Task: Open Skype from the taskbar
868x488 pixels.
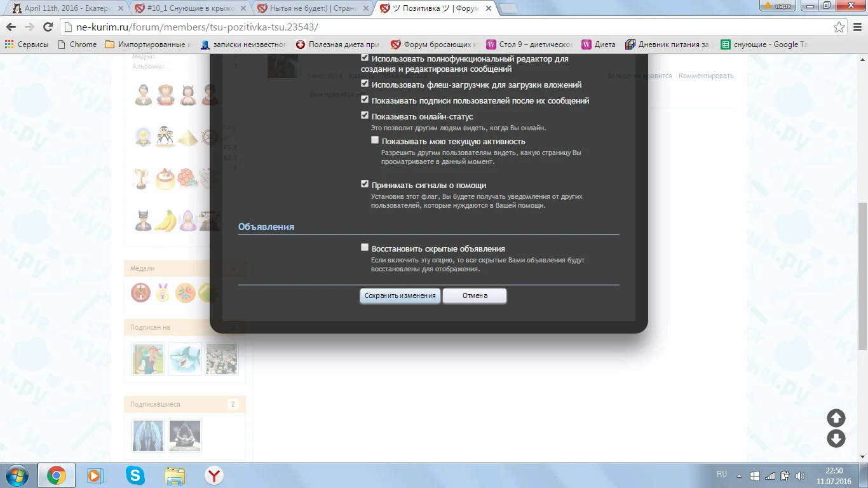Action: tap(135, 475)
